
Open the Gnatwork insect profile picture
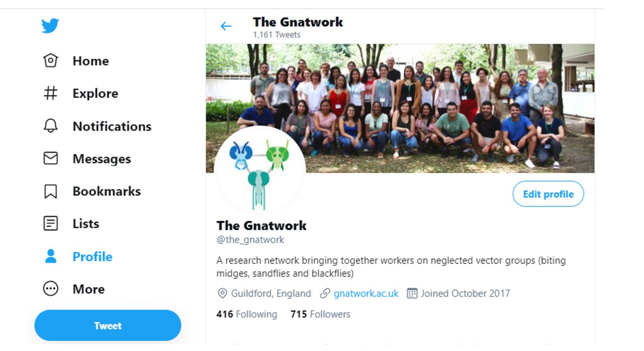click(260, 171)
